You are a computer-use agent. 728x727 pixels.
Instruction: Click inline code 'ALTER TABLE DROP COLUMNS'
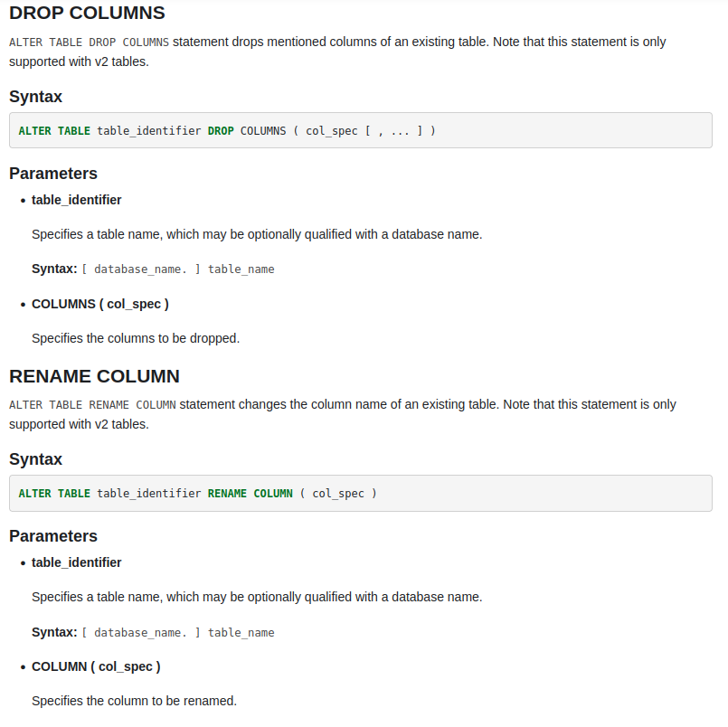tap(90, 42)
